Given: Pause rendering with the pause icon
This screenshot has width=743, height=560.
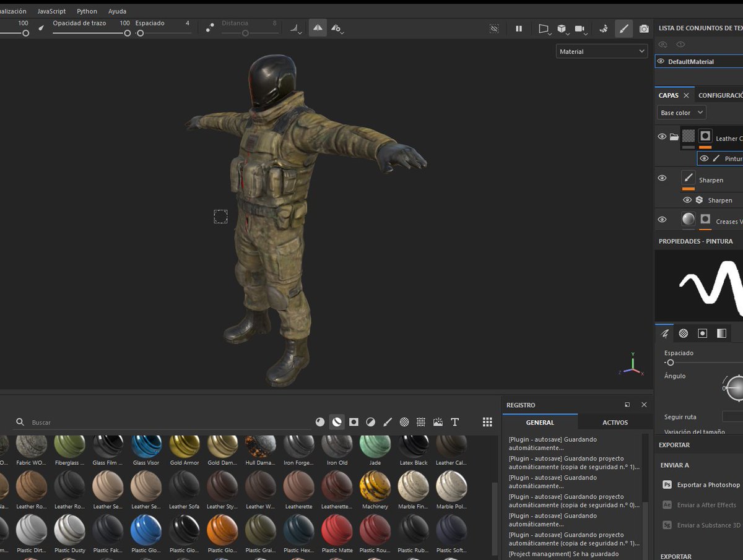Looking at the screenshot, I should point(519,28).
